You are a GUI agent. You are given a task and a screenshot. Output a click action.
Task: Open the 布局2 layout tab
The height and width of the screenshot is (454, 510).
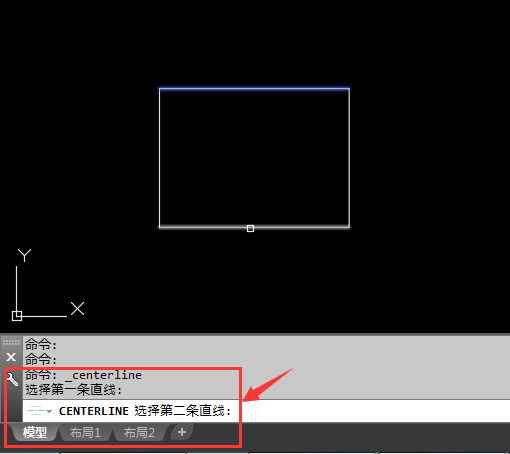(x=139, y=432)
